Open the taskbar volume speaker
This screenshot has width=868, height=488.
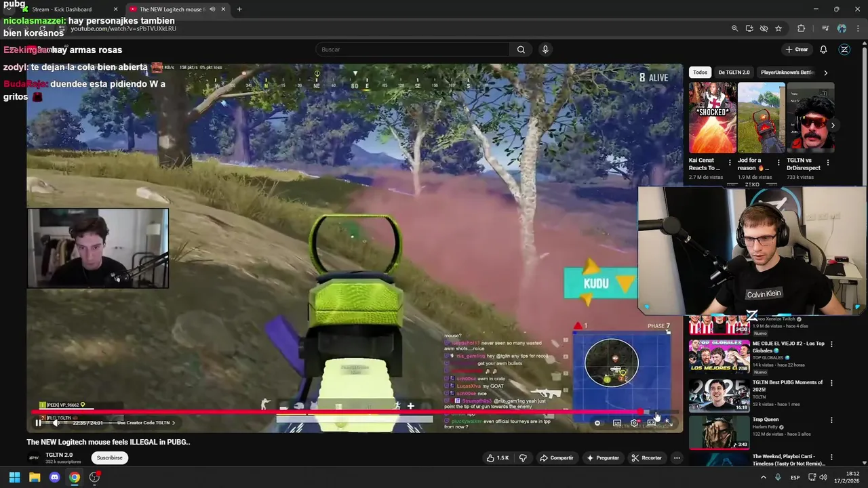click(x=823, y=477)
